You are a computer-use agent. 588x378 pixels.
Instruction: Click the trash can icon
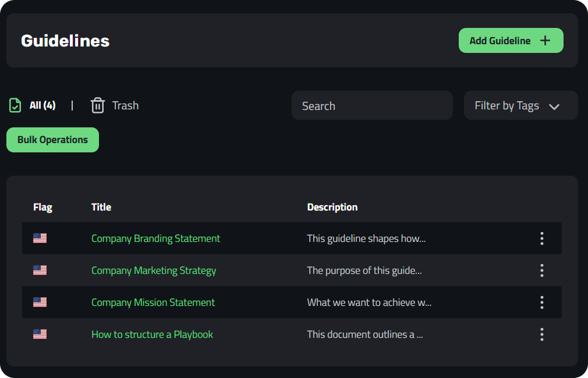click(x=97, y=105)
